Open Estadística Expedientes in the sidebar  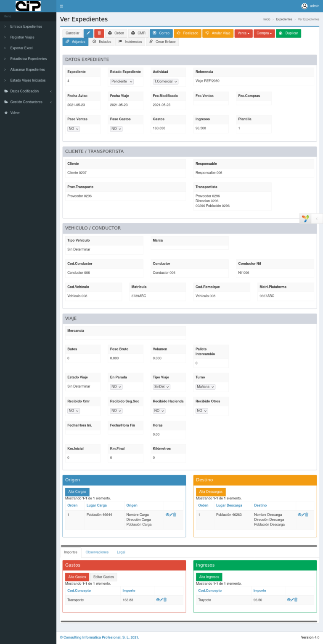click(28, 59)
